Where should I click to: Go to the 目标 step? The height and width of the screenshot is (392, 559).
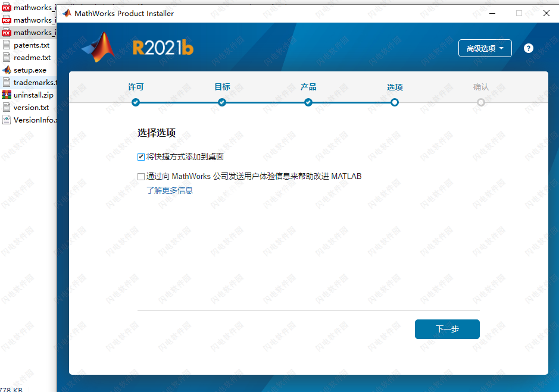pos(221,102)
